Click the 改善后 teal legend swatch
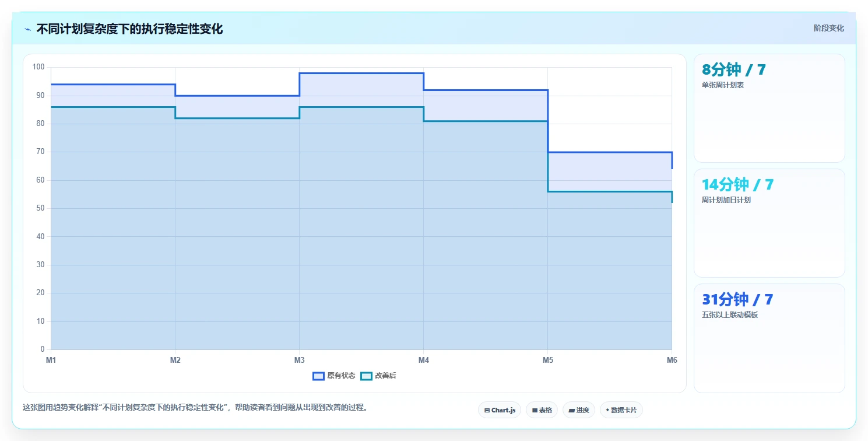 [366, 376]
